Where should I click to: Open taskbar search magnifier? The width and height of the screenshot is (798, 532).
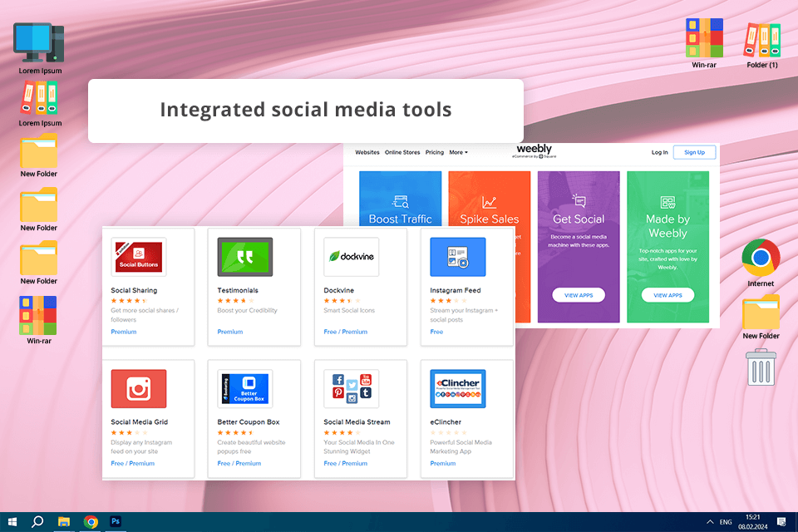[x=37, y=522]
